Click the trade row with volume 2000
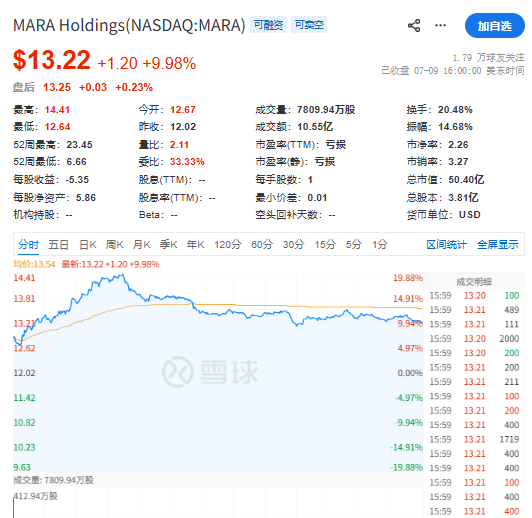 coord(474,339)
